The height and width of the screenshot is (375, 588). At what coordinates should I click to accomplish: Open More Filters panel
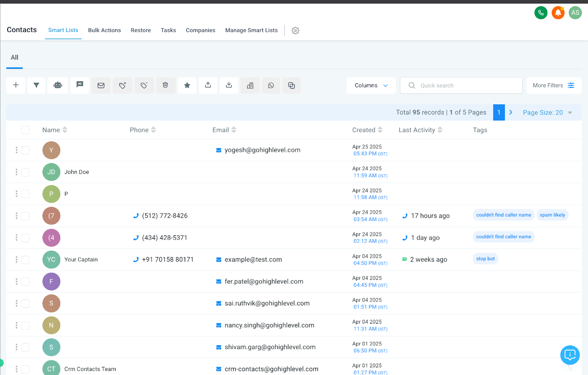554,85
